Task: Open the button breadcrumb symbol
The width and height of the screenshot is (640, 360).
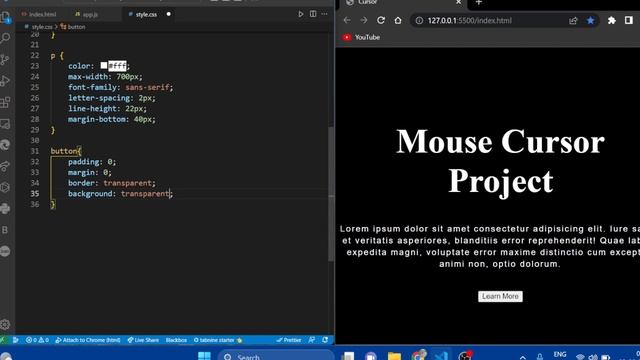Action: tap(76, 27)
